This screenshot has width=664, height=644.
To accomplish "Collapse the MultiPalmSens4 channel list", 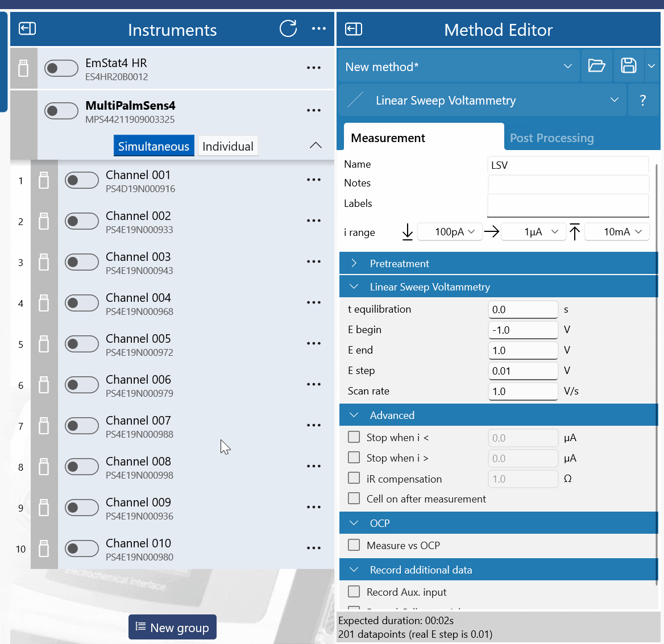I will [x=316, y=146].
